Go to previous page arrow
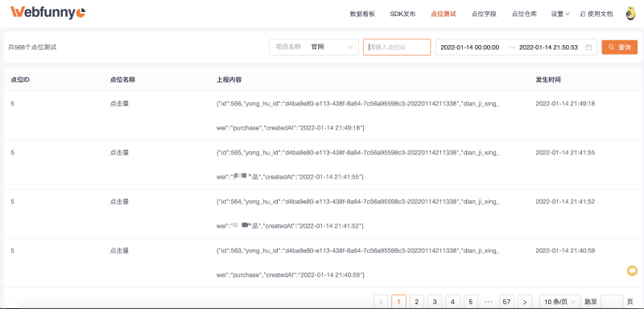Image resolution: width=644 pixels, height=309 pixels. coord(381,302)
